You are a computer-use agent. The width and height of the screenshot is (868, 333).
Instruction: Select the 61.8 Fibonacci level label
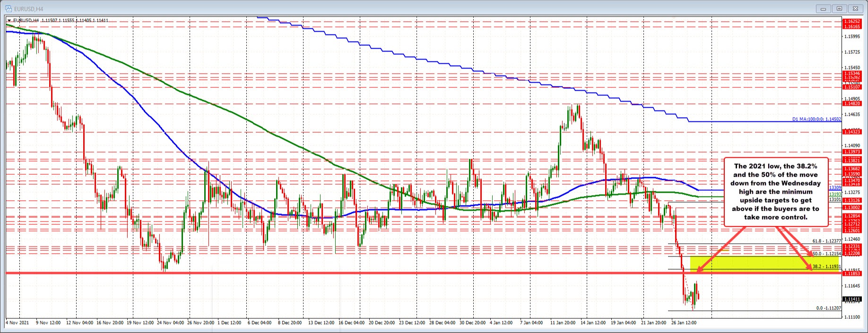[826, 241]
